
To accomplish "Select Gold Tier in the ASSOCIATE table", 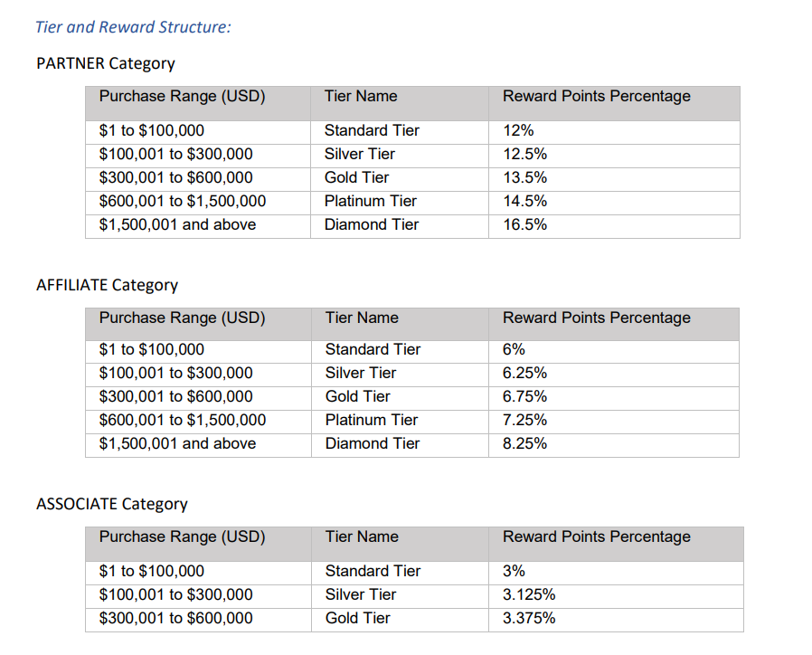I will coord(358,618).
